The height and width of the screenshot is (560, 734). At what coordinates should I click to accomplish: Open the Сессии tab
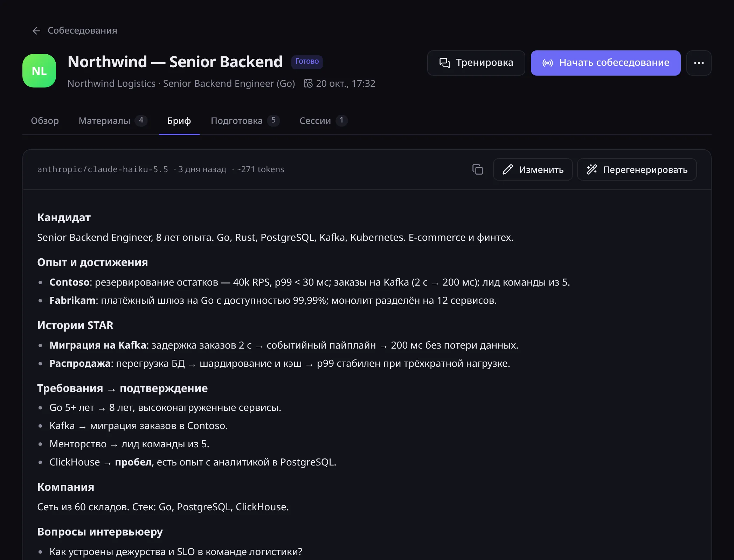tap(324, 121)
